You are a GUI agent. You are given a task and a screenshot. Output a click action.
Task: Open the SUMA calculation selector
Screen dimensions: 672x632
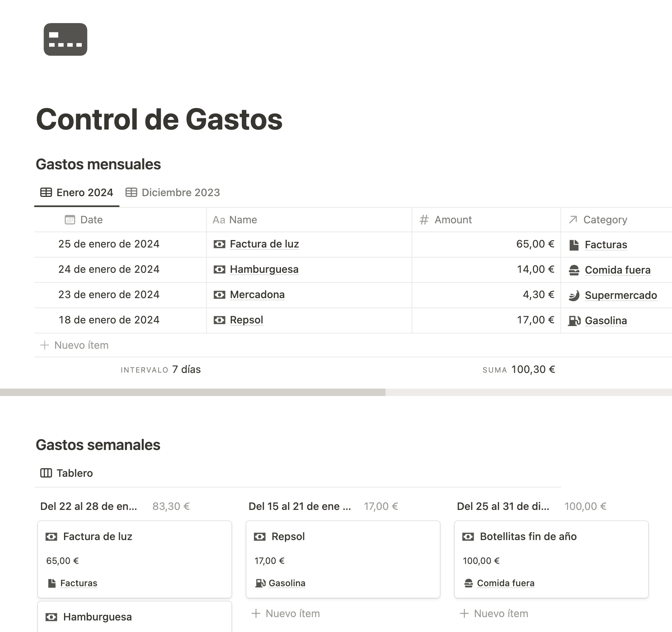click(x=519, y=369)
